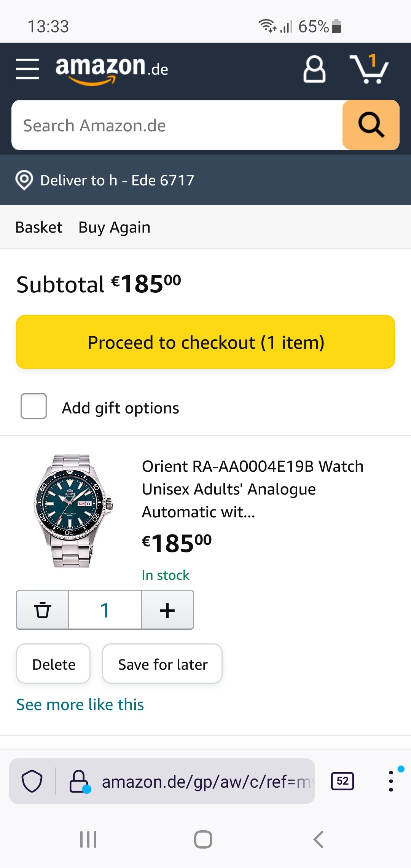Tap the browser shield tracking protection icon
The height and width of the screenshot is (868, 411).
(32, 781)
